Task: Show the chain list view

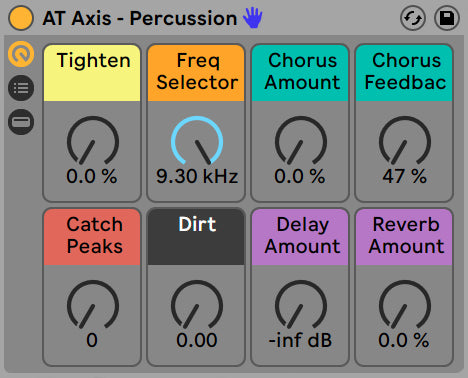Action: (21, 88)
